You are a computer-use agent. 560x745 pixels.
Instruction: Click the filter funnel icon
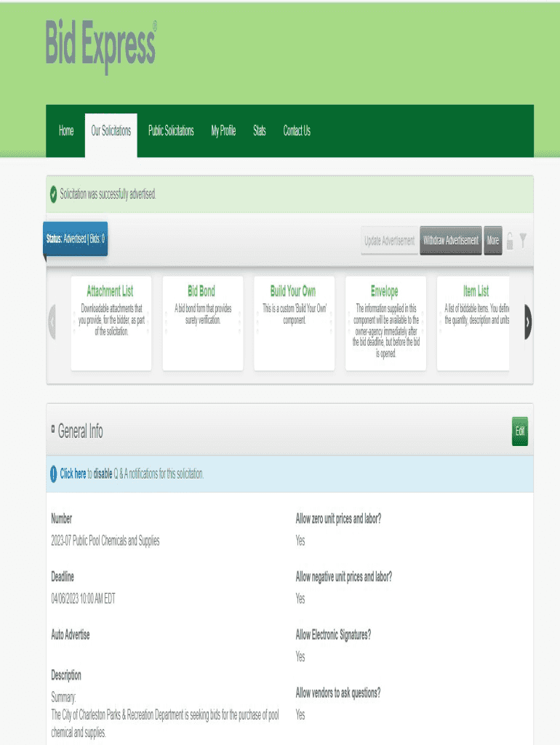[x=522, y=241]
